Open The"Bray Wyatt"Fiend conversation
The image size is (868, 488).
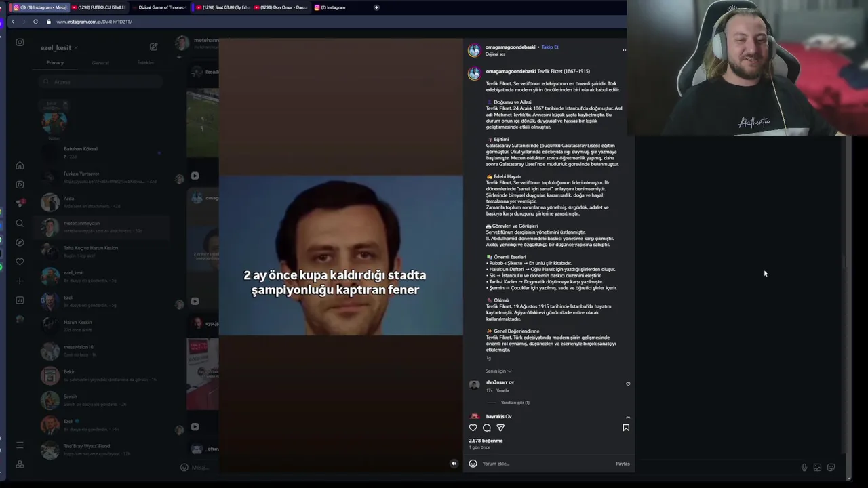pos(100,449)
